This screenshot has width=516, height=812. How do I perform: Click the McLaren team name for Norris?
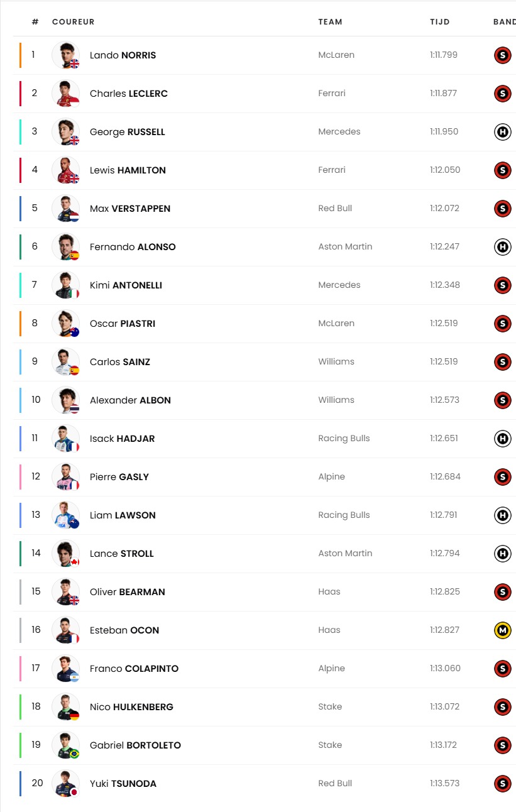336,55
